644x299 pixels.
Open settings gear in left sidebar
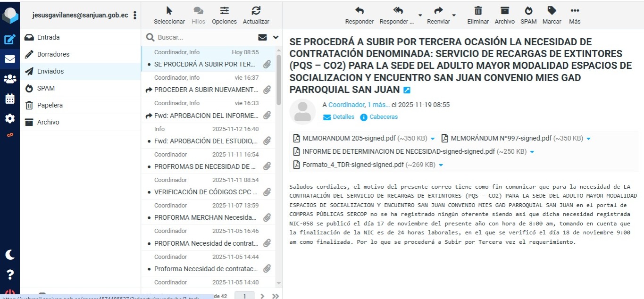point(9,119)
